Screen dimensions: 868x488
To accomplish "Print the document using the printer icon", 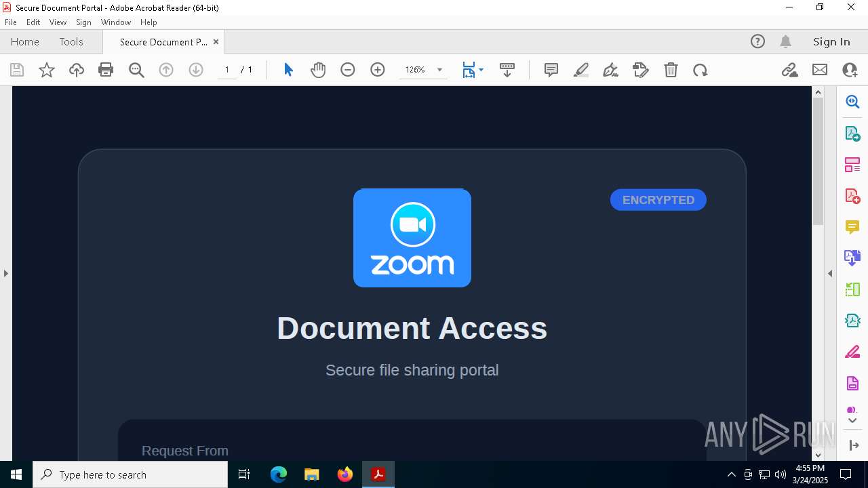I will pyautogui.click(x=106, y=70).
